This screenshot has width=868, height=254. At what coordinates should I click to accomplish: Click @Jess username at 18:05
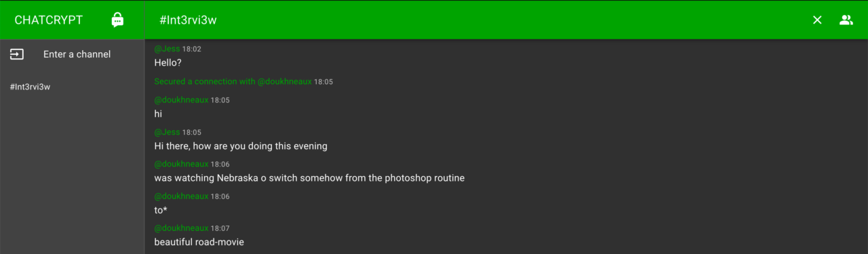pos(167,132)
